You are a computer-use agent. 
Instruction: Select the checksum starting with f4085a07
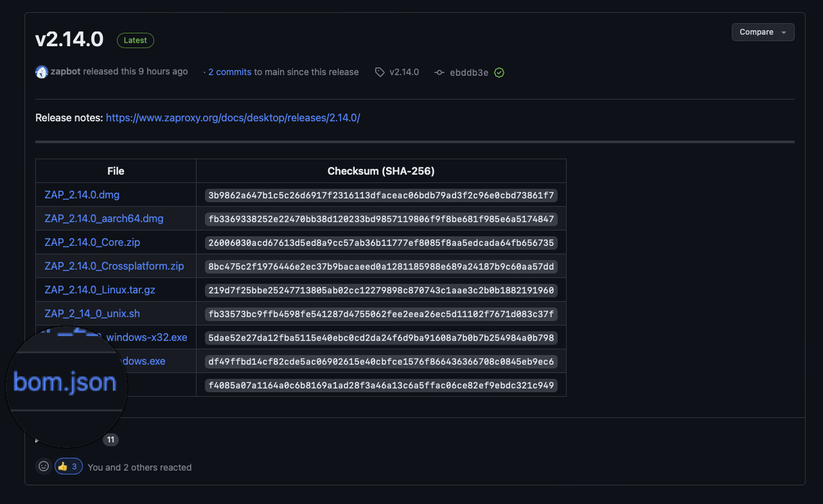(x=381, y=385)
